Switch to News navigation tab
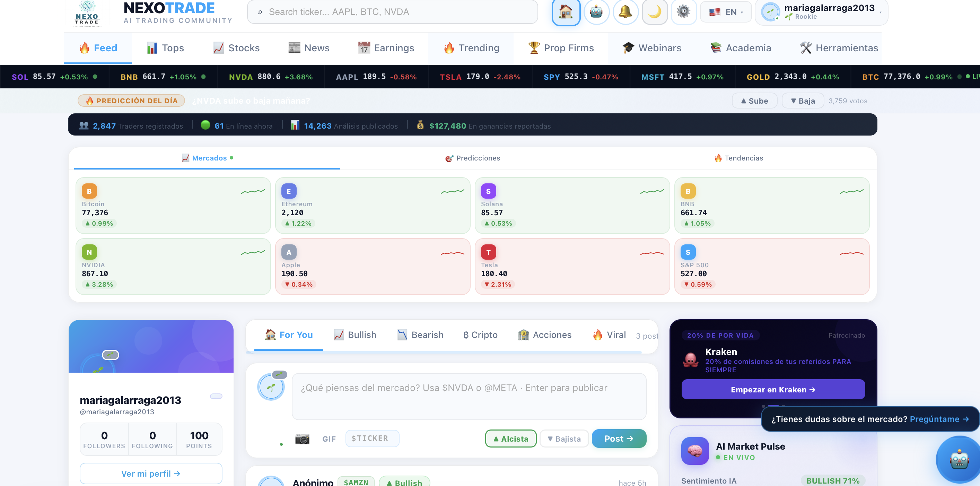980x486 pixels. pos(309,48)
